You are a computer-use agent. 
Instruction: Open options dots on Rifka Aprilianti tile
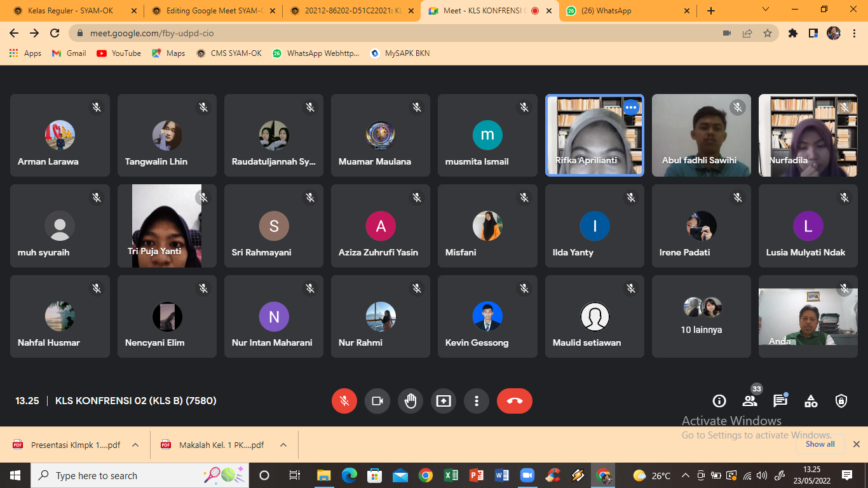coord(630,107)
